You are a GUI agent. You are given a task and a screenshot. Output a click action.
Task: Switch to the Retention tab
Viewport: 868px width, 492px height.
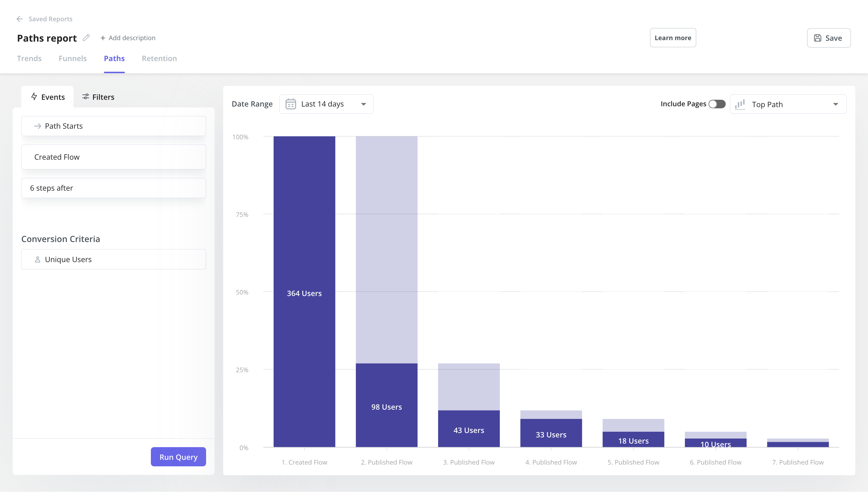159,58
